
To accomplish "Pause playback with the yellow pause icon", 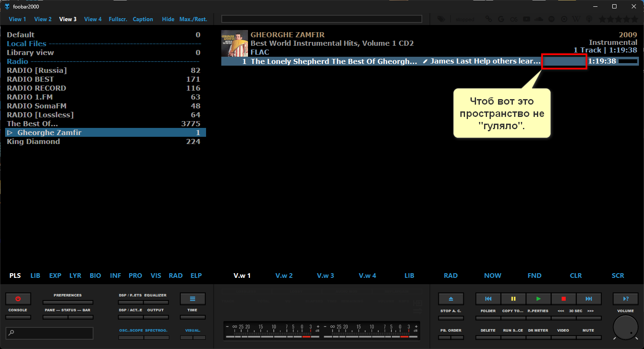I will click(513, 299).
